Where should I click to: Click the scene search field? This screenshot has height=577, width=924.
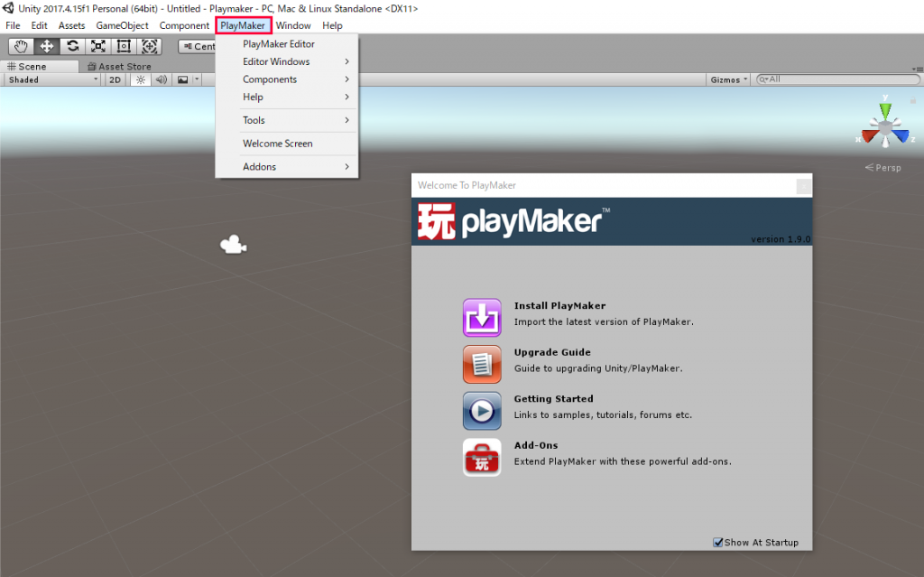pos(835,79)
